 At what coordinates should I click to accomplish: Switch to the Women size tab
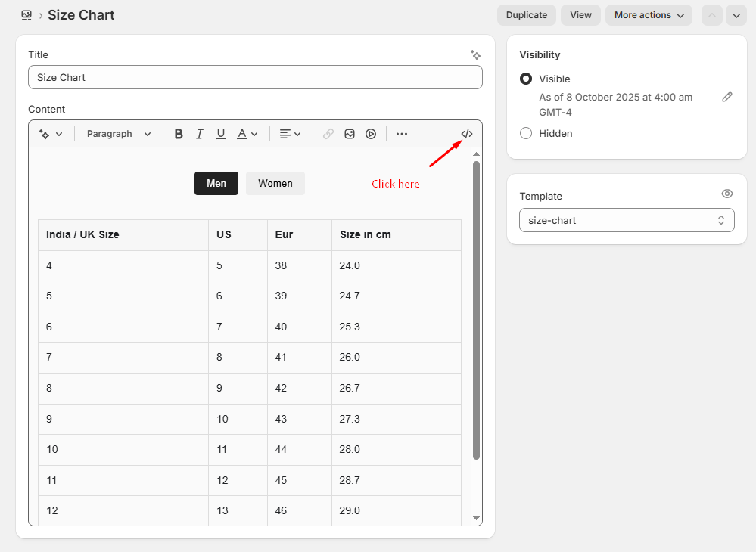click(x=275, y=183)
